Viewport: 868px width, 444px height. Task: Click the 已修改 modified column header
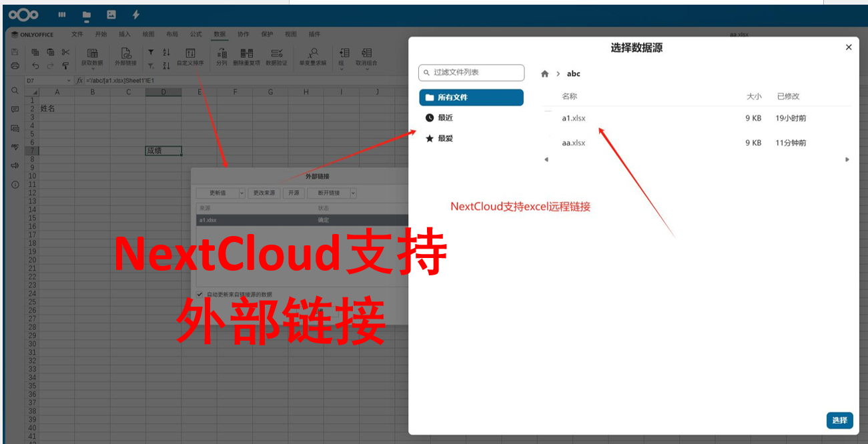tap(788, 97)
